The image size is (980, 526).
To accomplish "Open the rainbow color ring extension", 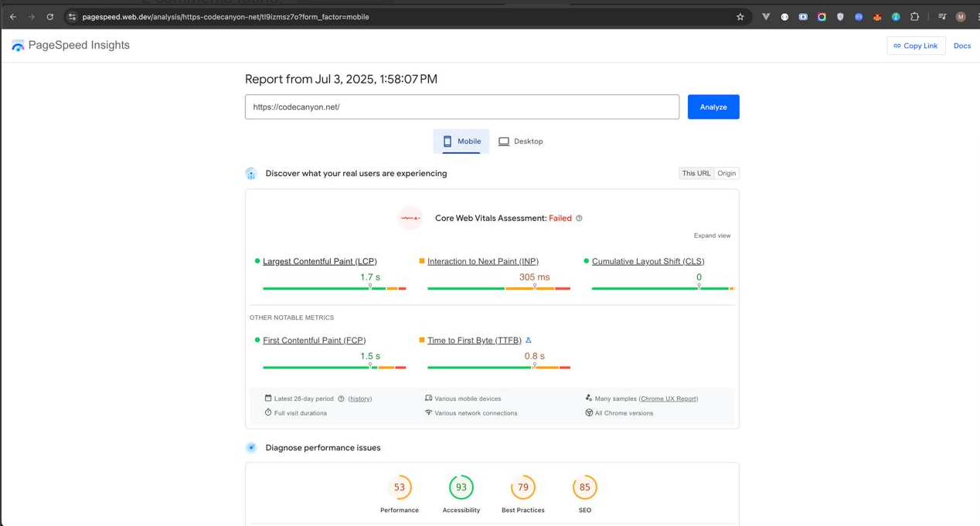I will (822, 16).
